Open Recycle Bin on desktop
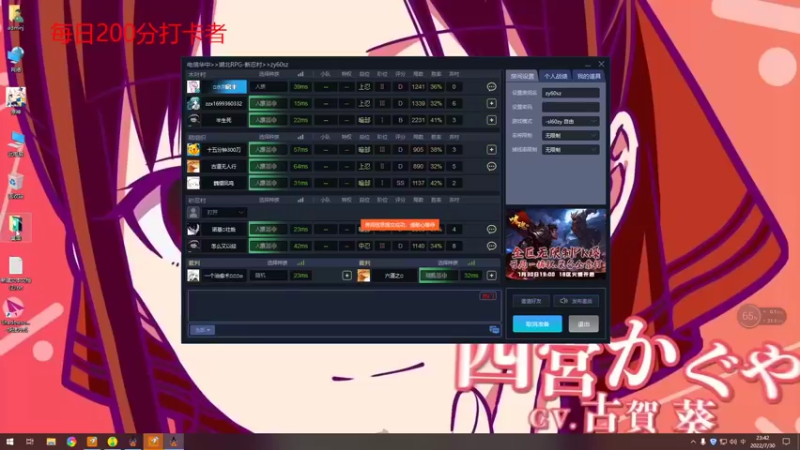The width and height of the screenshot is (800, 450). pyautogui.click(x=16, y=186)
